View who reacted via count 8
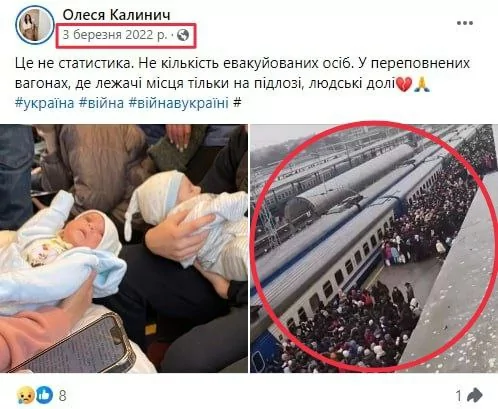498x409 pixels. click(62, 396)
